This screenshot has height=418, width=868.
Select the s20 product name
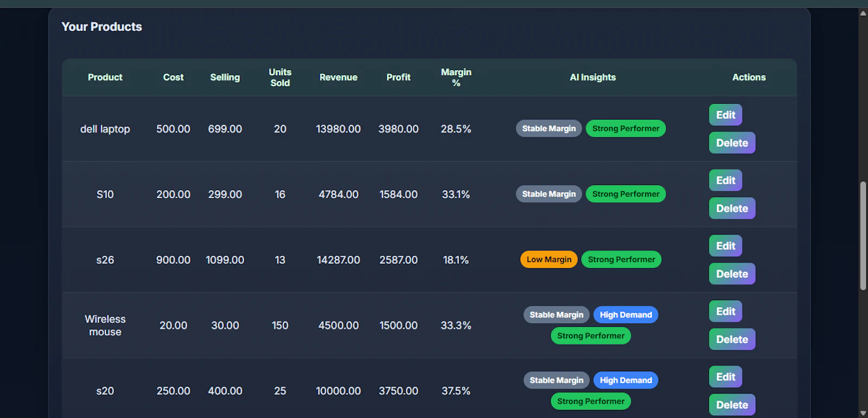pyautogui.click(x=105, y=391)
